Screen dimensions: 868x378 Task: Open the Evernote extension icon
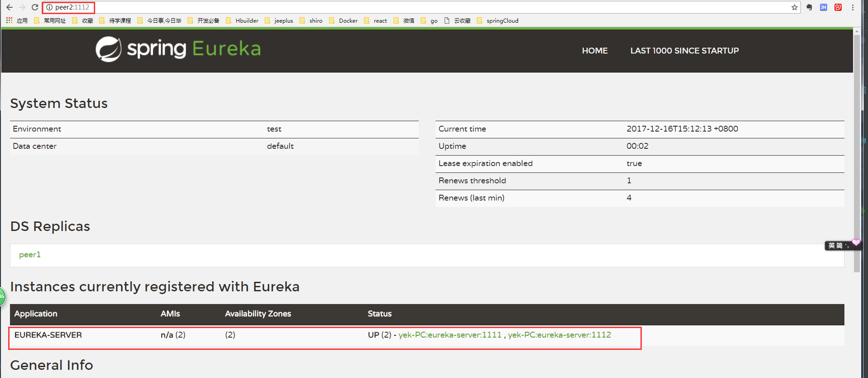(809, 7)
